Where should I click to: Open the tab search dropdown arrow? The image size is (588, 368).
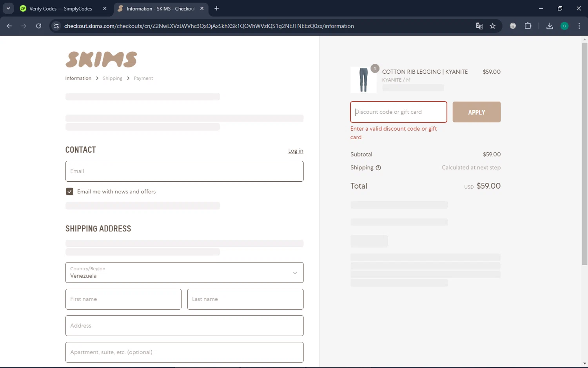8,8
